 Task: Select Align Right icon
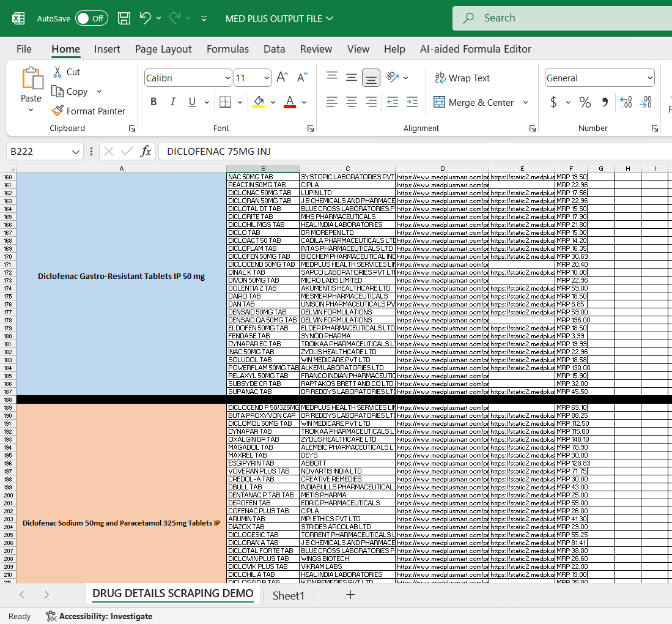click(371, 102)
